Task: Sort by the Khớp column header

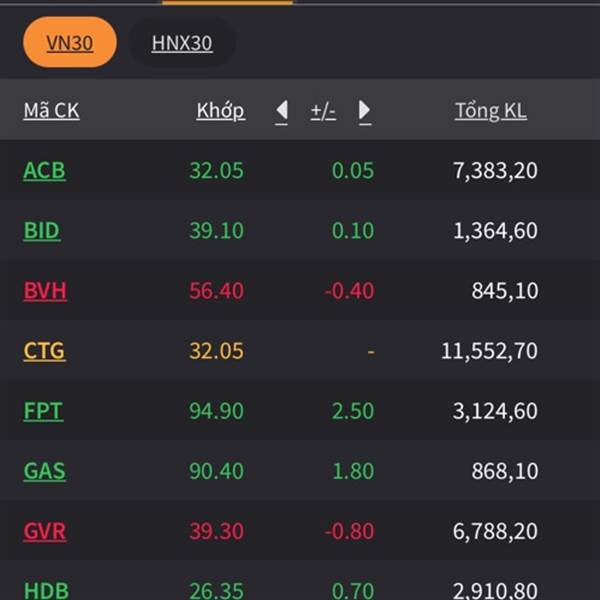Action: (220, 111)
